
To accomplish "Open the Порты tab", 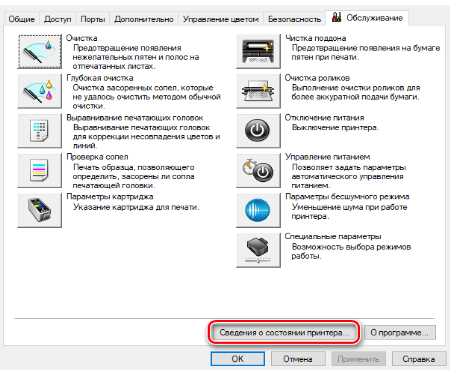I will coord(93,19).
